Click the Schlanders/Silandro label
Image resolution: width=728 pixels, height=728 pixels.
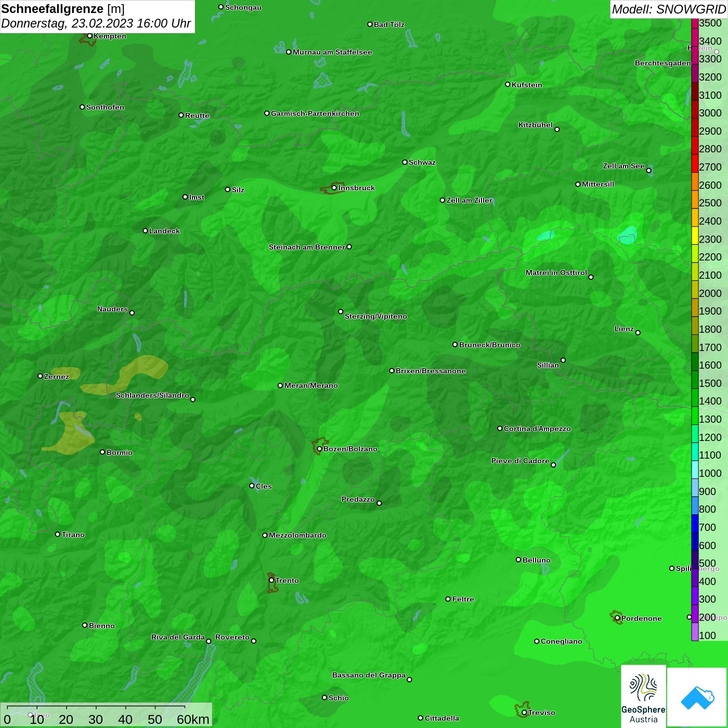tap(152, 395)
